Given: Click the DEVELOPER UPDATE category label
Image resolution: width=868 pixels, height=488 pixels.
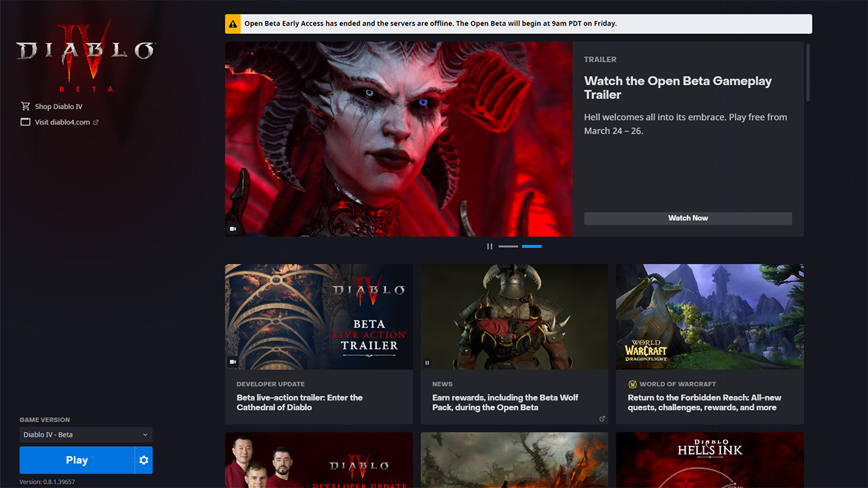Looking at the screenshot, I should [x=271, y=384].
